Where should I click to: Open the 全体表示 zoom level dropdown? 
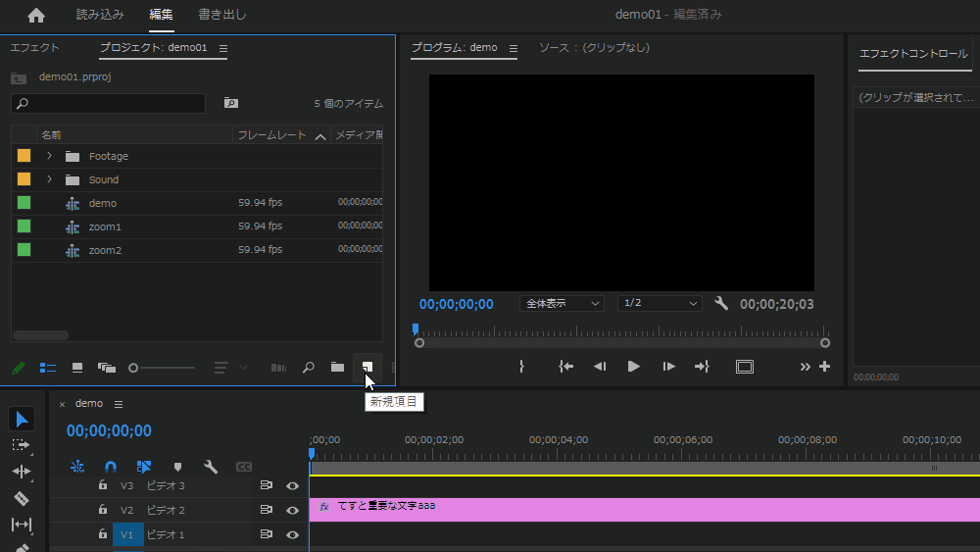(562, 303)
